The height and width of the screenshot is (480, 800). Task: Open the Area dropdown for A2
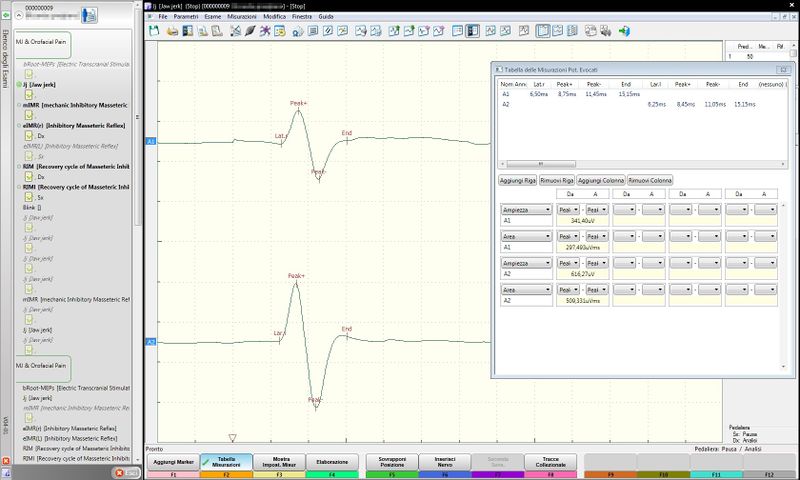tap(526, 290)
